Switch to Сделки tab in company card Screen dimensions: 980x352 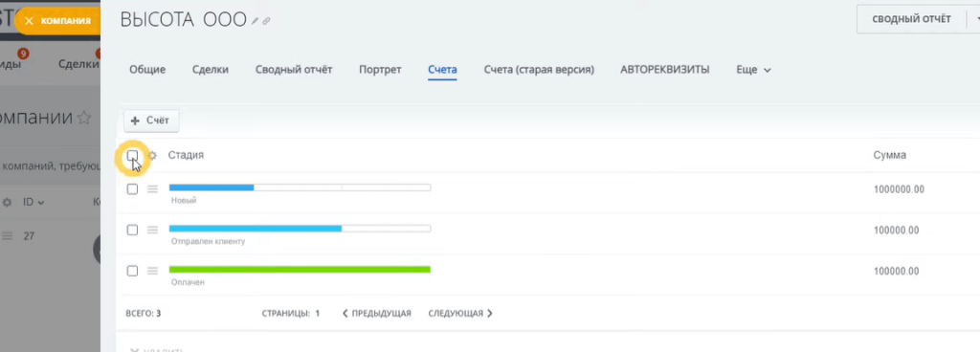click(x=210, y=70)
